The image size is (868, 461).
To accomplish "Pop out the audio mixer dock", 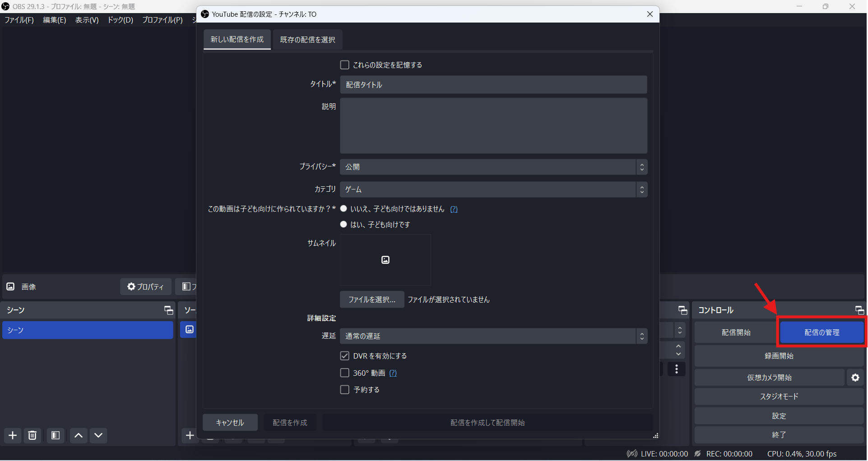I will pyautogui.click(x=682, y=310).
